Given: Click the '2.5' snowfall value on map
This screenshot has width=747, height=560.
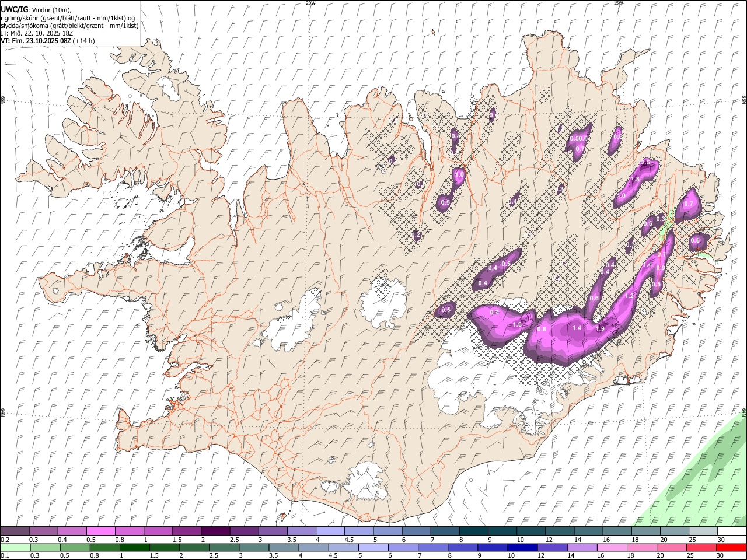Looking at the screenshot, I should tap(646, 162).
